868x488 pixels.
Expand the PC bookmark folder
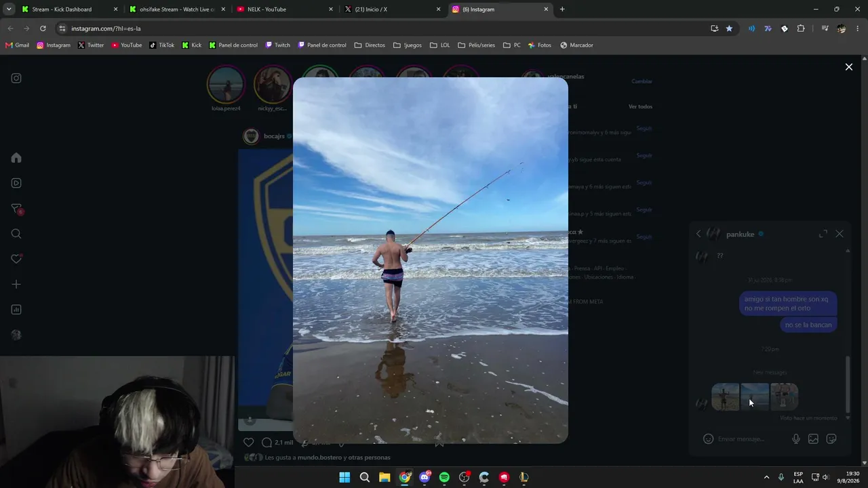click(x=512, y=45)
